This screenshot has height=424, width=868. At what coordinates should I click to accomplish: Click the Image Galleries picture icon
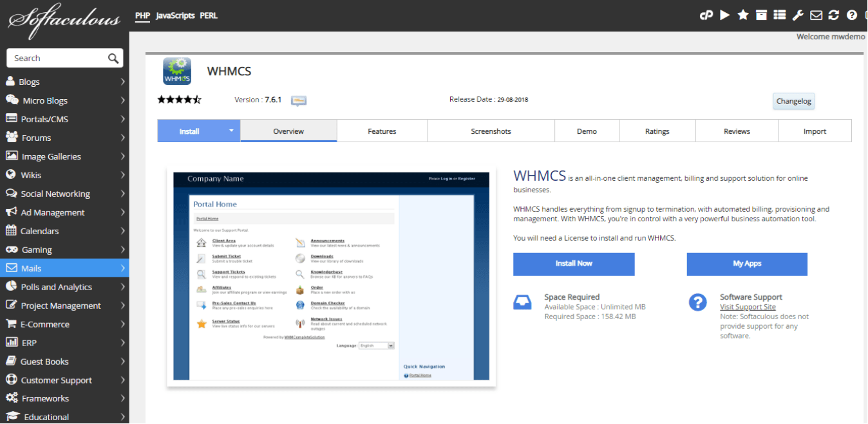coord(12,156)
